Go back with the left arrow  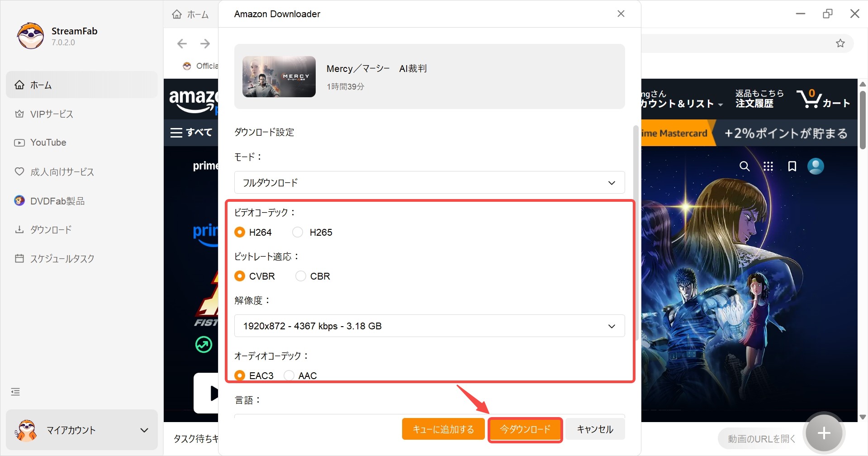click(182, 43)
